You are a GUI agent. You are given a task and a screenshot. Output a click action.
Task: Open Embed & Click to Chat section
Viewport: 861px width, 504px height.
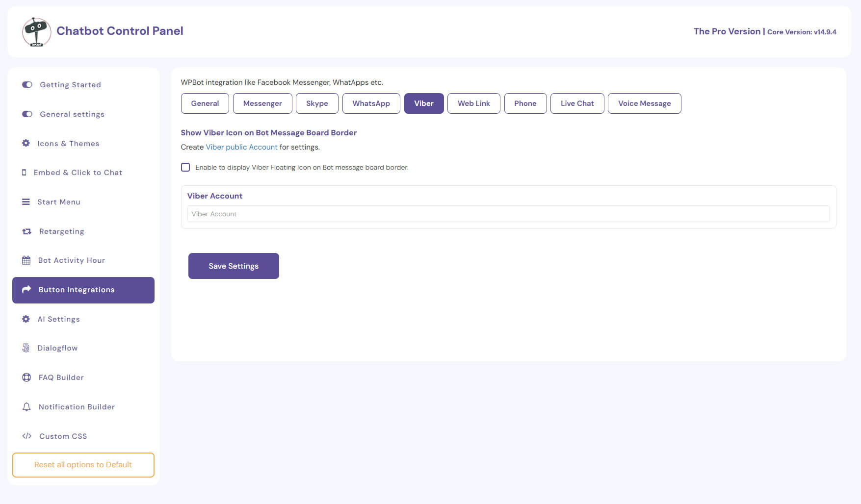coord(83,173)
